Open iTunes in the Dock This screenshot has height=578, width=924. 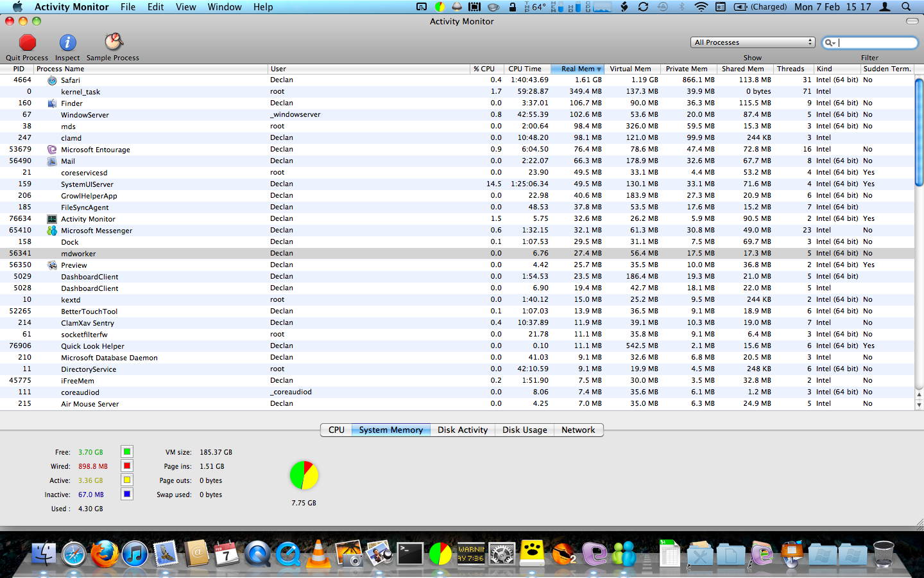[x=135, y=554]
